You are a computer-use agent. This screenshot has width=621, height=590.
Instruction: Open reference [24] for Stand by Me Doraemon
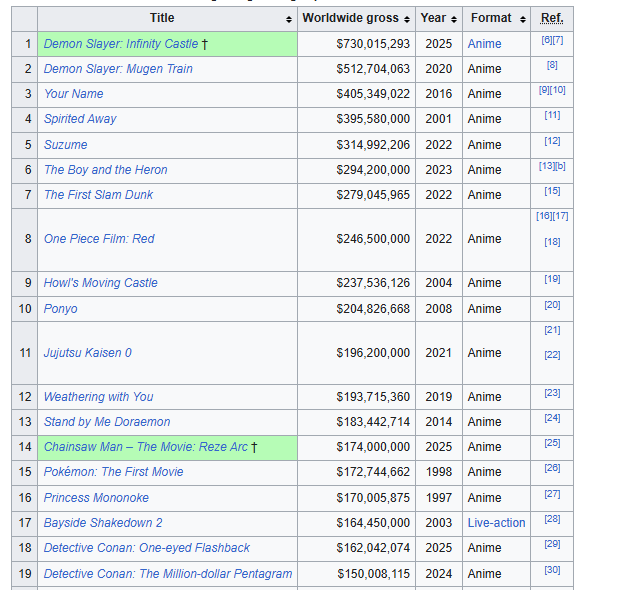552,418
